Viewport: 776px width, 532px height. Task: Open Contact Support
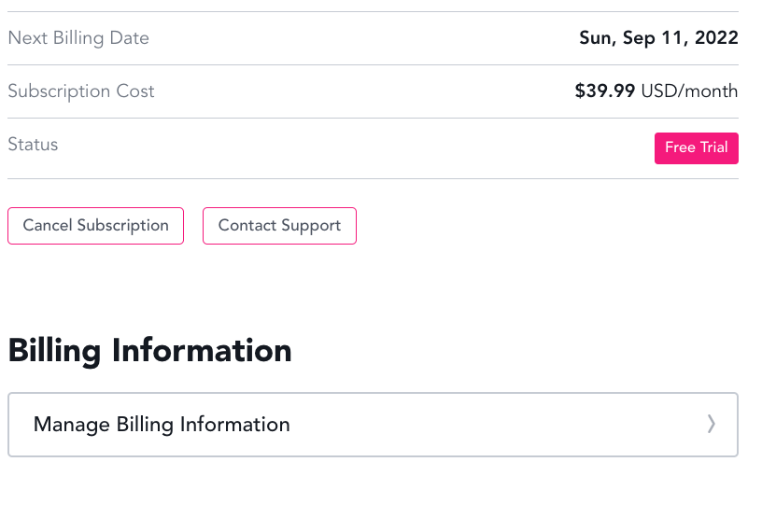(x=279, y=226)
